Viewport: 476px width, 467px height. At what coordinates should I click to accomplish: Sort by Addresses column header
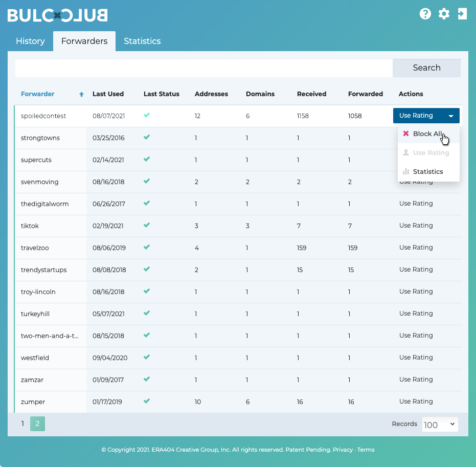(211, 94)
